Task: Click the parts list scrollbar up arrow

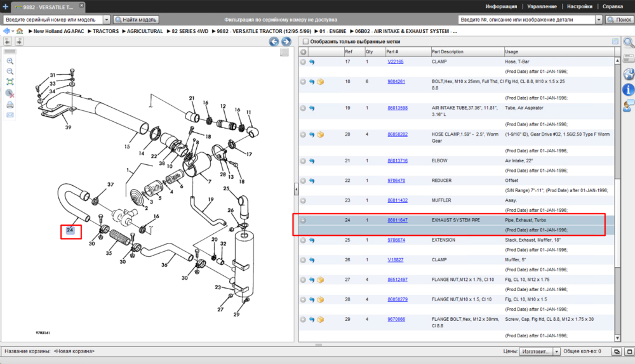Action: tap(617, 61)
